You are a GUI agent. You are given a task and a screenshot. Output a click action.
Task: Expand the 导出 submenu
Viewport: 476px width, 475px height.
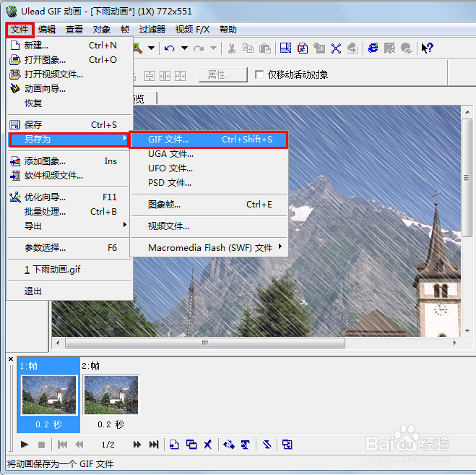pyautogui.click(x=69, y=226)
